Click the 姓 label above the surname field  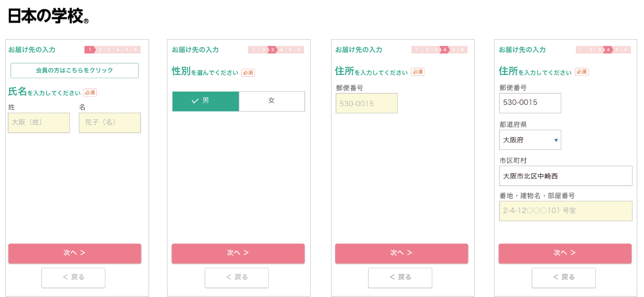point(12,107)
